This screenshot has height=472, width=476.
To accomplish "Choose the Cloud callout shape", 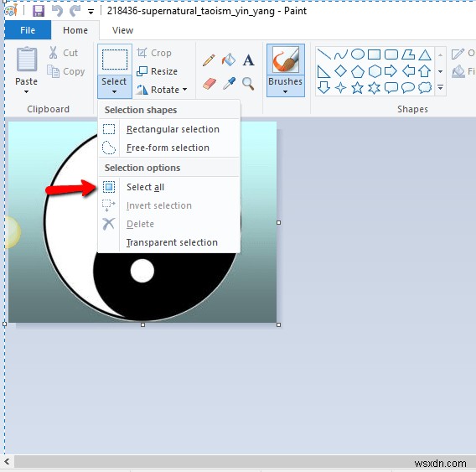I will tap(425, 87).
